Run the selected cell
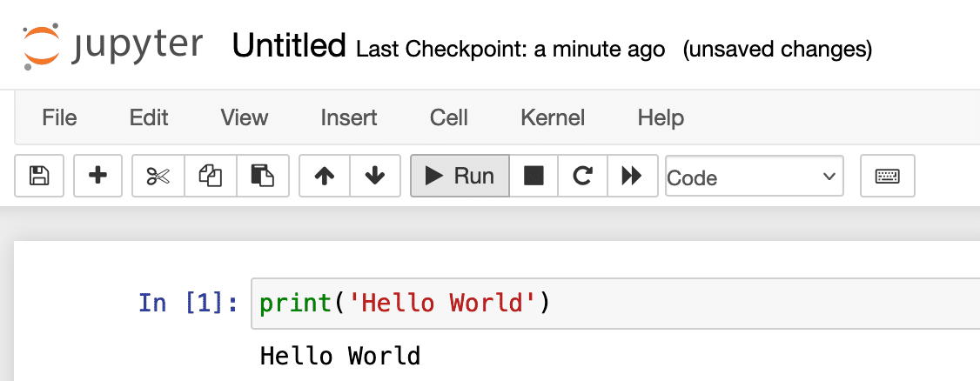This screenshot has height=381, width=980. point(460,176)
